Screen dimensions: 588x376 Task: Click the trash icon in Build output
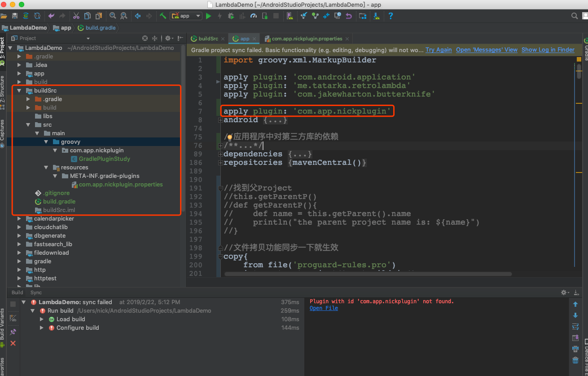click(x=575, y=360)
